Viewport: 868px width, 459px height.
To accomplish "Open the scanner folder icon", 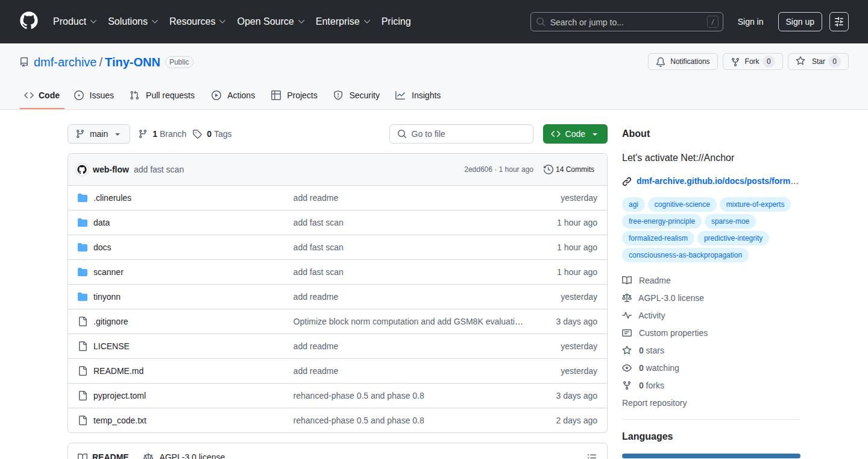I will tap(83, 272).
